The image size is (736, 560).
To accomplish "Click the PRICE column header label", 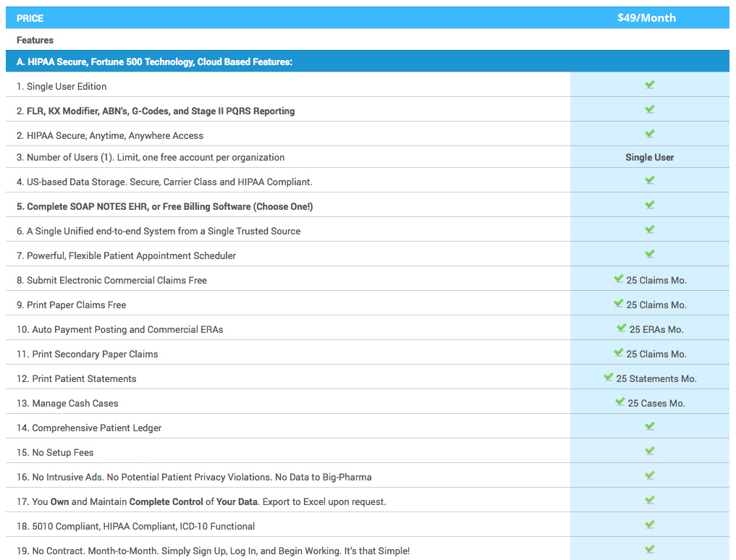I will pos(30,18).
